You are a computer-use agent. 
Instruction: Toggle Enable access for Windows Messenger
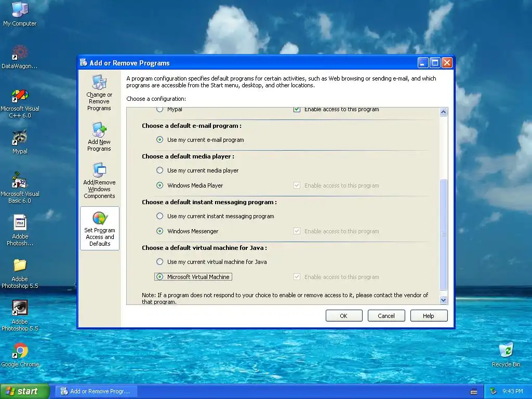[297, 231]
